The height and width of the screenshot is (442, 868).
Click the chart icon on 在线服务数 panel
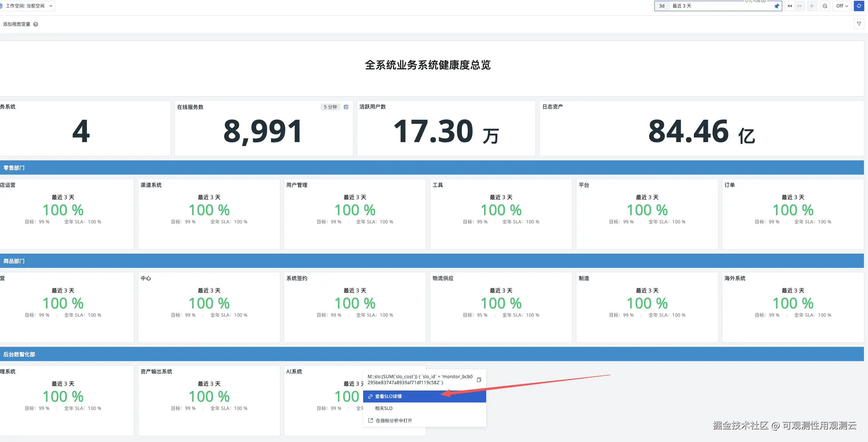346,107
